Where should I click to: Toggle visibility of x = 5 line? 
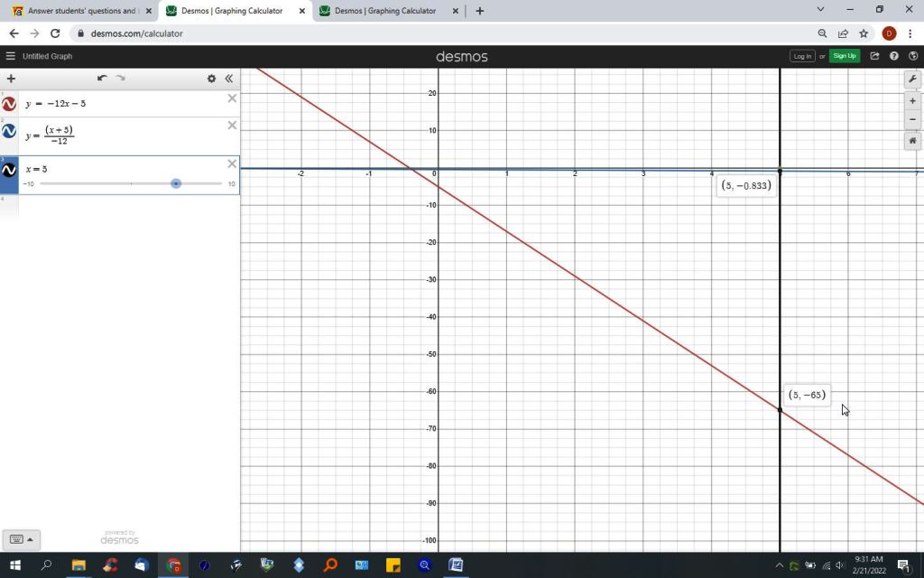point(9,170)
